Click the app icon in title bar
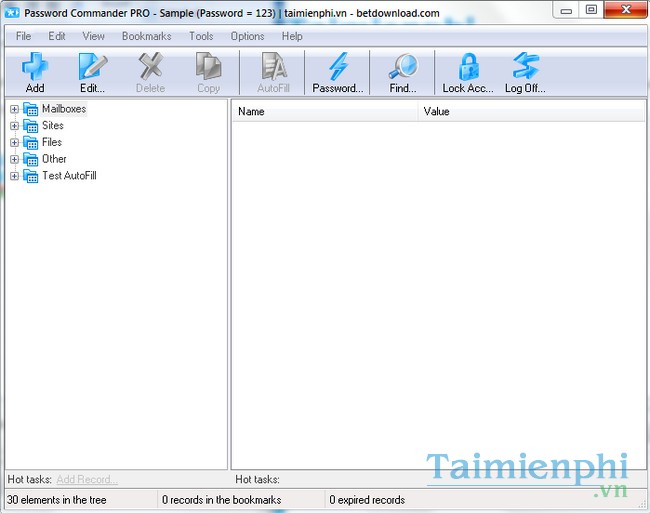 pos(12,13)
